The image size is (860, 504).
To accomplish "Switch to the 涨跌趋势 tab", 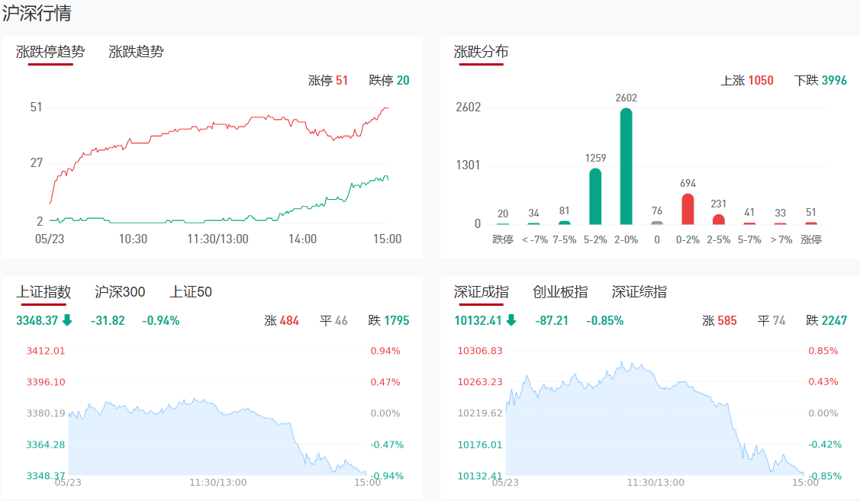I will 136,52.
